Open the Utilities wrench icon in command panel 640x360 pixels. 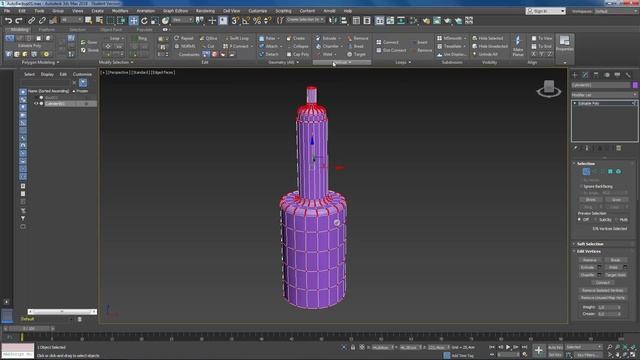(x=628, y=75)
